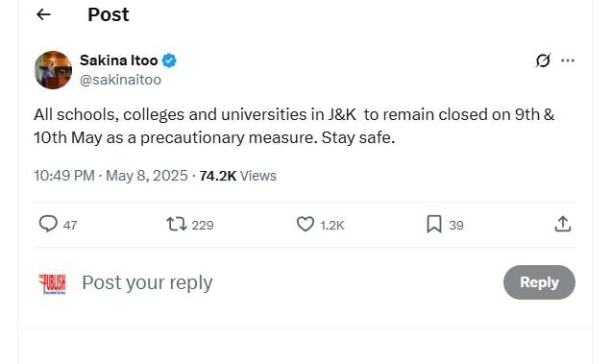Like the post with the heart icon
The width and height of the screenshot is (612, 364).
pyautogui.click(x=306, y=224)
